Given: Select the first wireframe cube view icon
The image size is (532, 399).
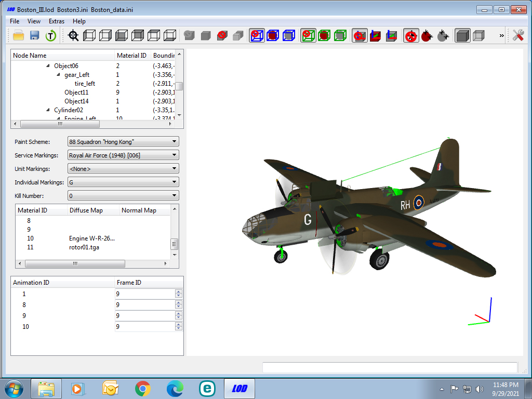Looking at the screenshot, I should [89, 35].
